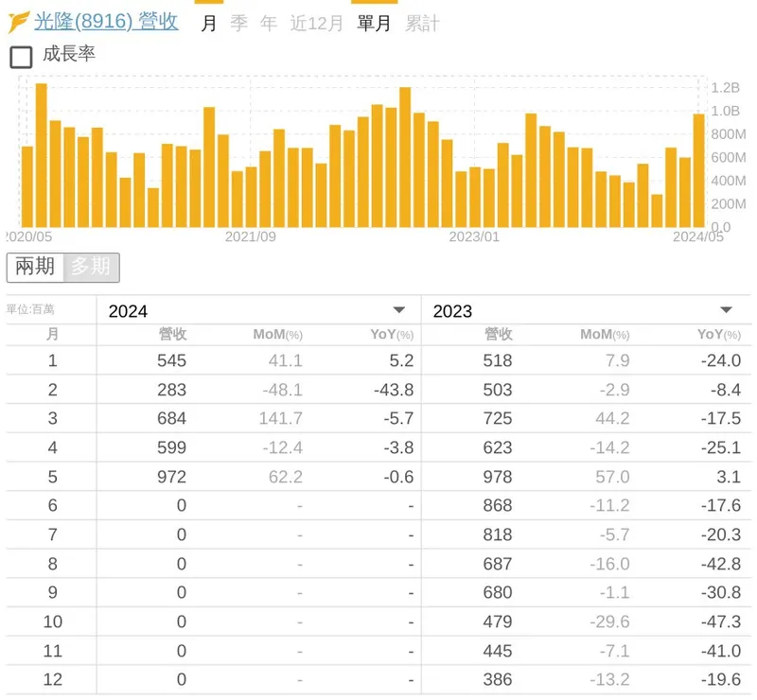Click the last chart bar at 2024/05
This screenshot has height=700, width=757.
pos(698,170)
